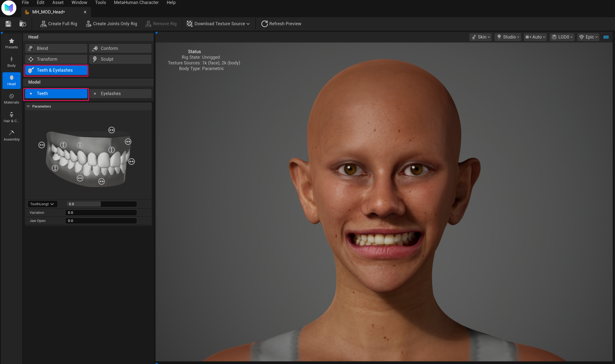Select the Assembly panel
Image resolution: width=615 pixels, height=364 pixels.
pyautogui.click(x=11, y=136)
